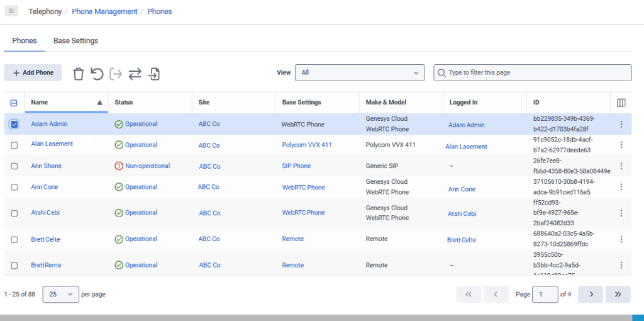644x321 pixels.
Task: Expand the View filter dropdown
Action: pos(360,72)
